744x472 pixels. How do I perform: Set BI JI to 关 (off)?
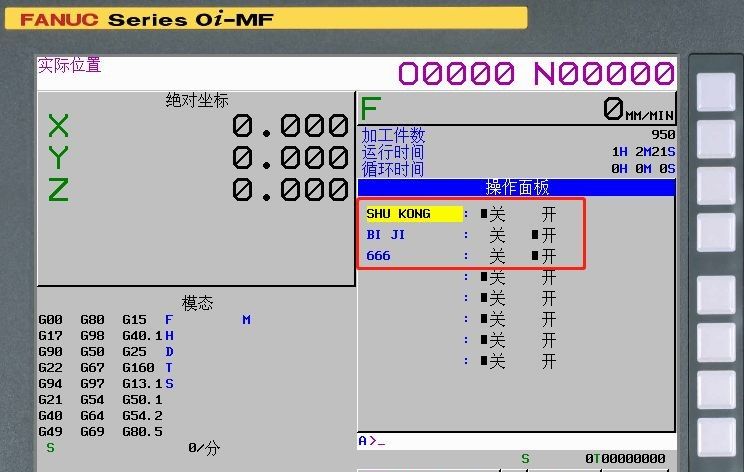pos(497,235)
